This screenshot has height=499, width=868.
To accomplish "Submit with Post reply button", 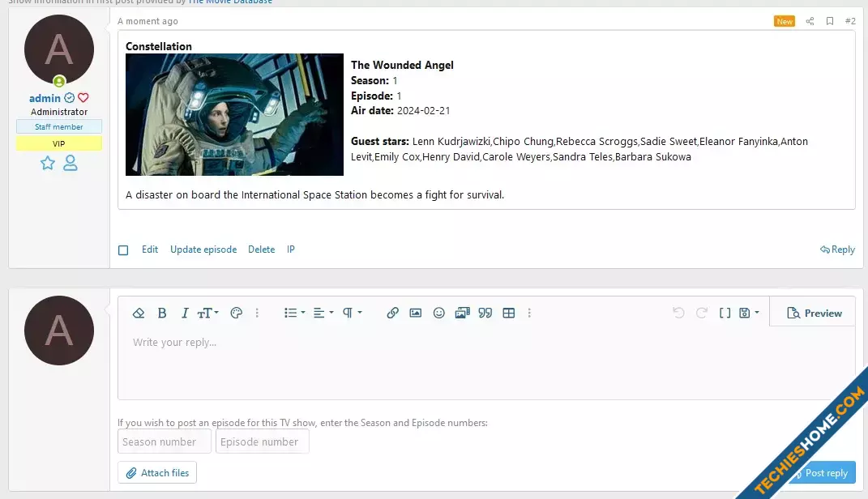I will (x=821, y=473).
